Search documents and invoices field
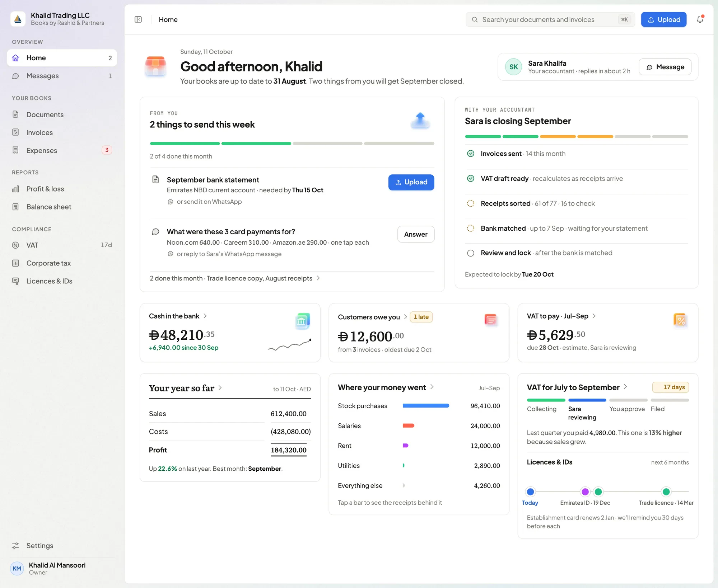Image resolution: width=718 pixels, height=588 pixels. (x=550, y=19)
